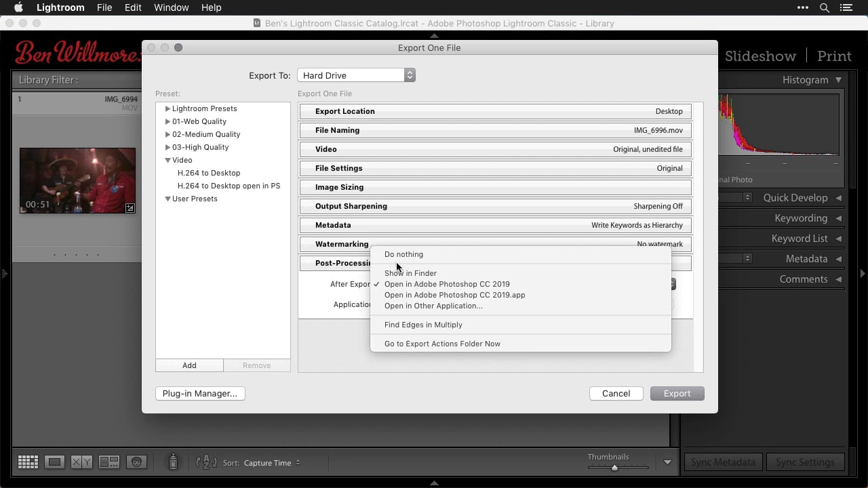Image resolution: width=868 pixels, height=488 pixels.
Task: Choose Find Edges in Multiply
Action: click(x=520, y=325)
